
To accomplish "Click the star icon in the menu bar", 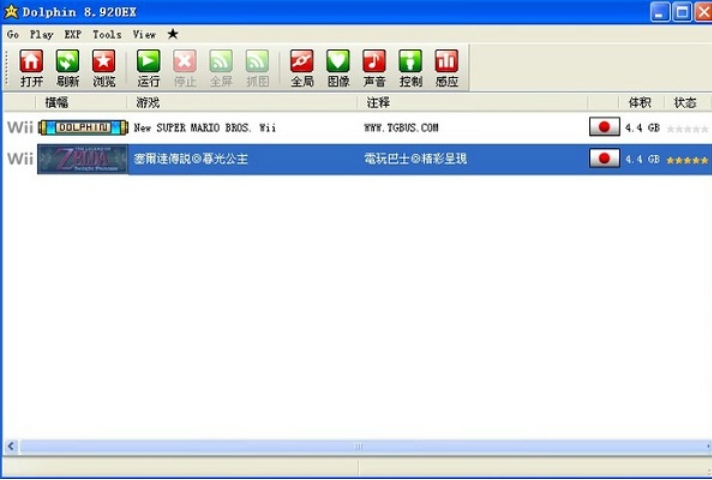I will (173, 34).
